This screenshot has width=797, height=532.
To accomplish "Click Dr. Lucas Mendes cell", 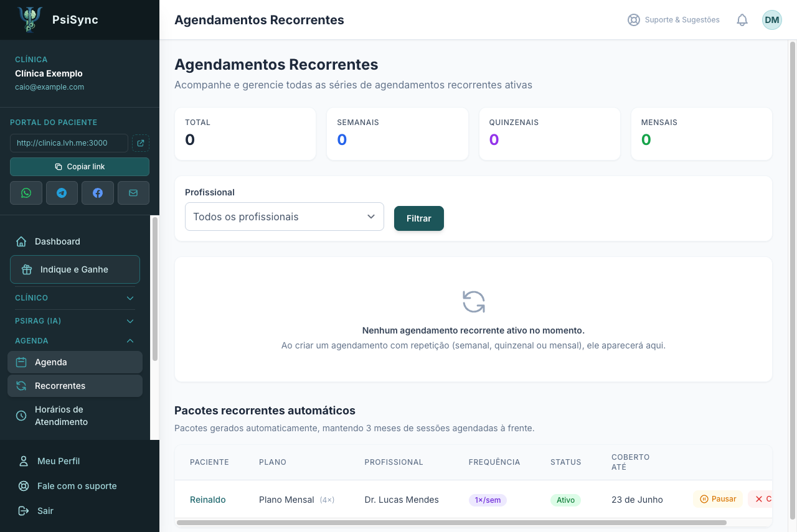I will click(402, 500).
